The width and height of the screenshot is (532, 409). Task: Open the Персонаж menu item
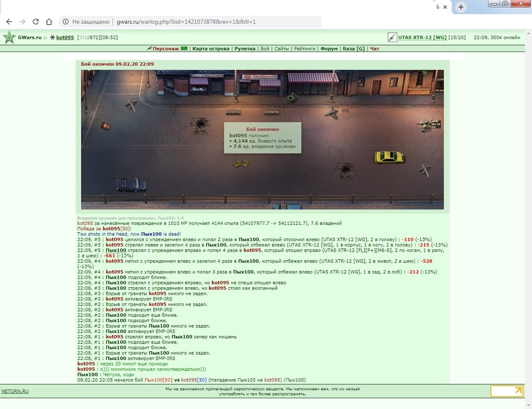click(x=165, y=49)
